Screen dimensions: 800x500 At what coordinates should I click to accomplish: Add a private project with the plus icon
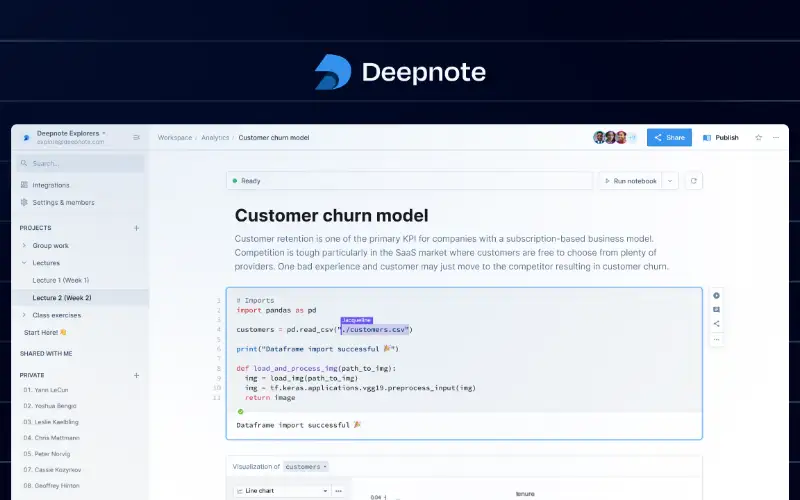(136, 375)
